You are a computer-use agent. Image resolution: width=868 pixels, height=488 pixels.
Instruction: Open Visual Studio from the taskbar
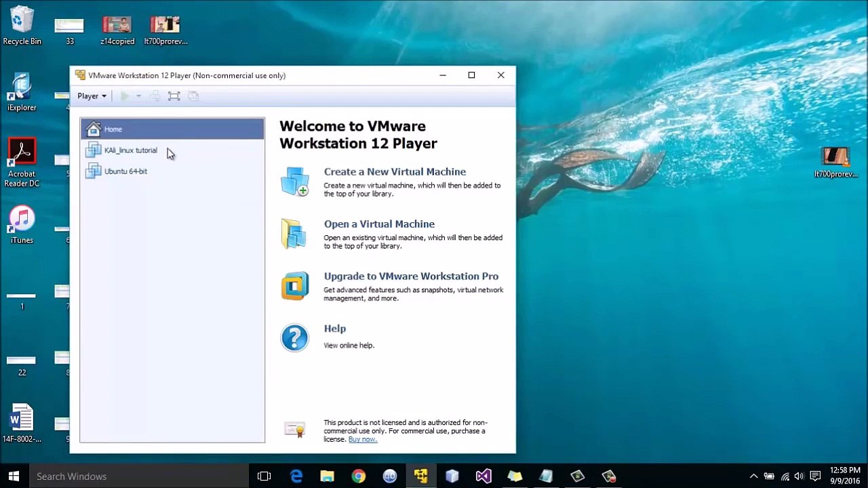click(484, 476)
